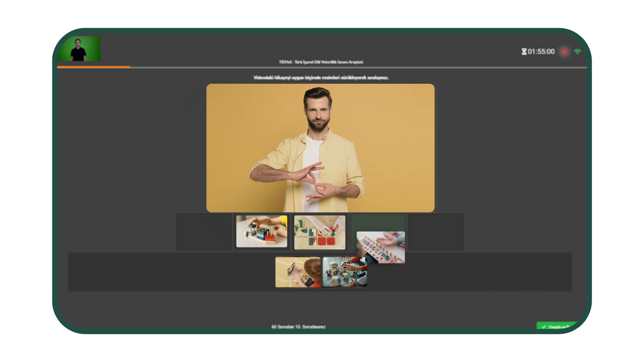Click the red power icon
Viewport: 644px width, 362px height.
(x=563, y=52)
